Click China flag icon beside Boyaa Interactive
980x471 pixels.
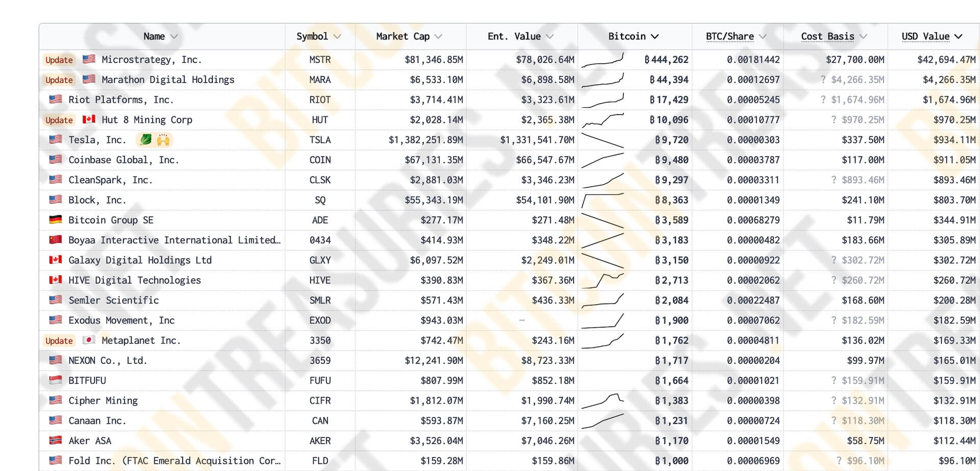tap(56, 240)
